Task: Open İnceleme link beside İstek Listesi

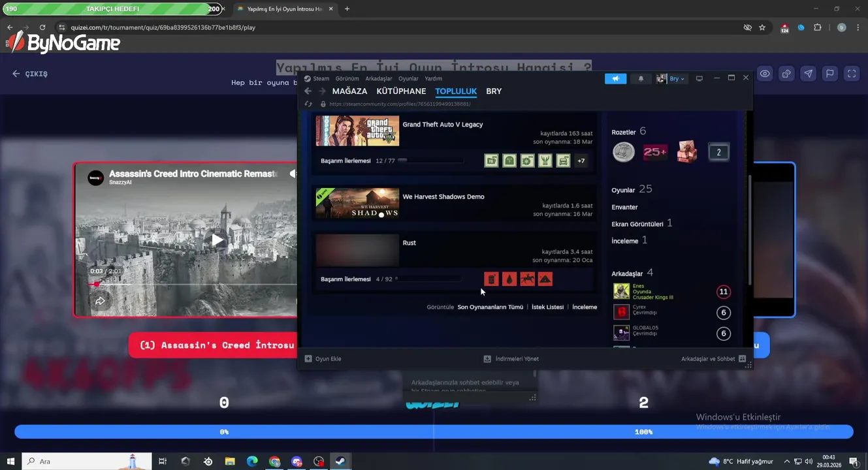Action: (585, 307)
